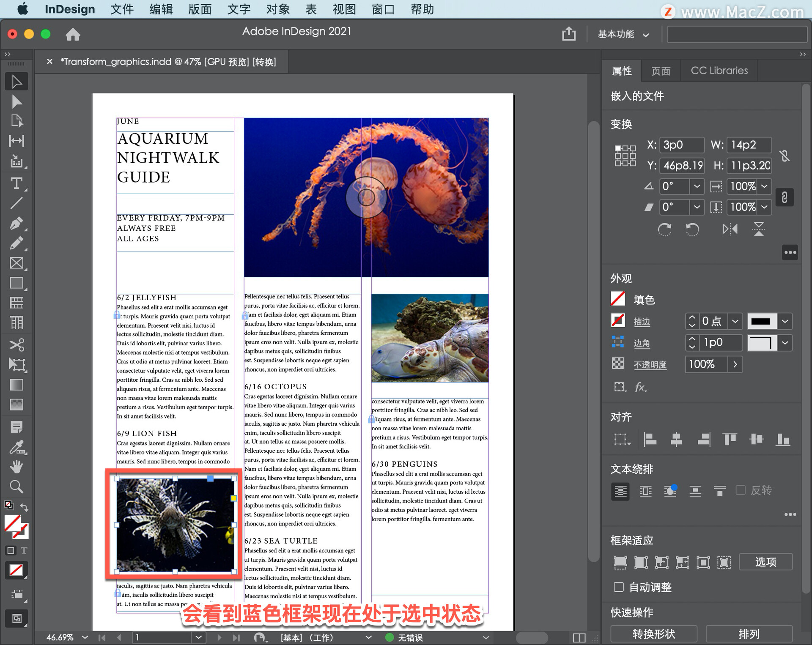
Task: Select the Hand tool
Action: pos(16,467)
